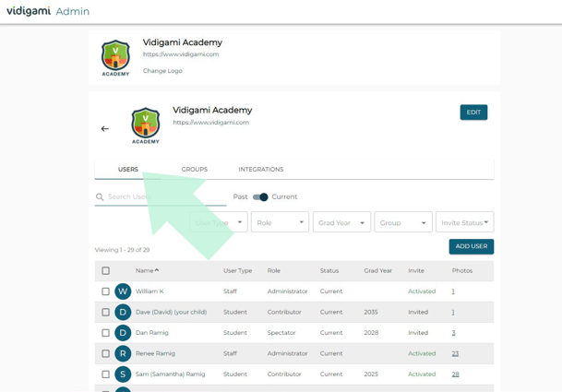Click the Add User button
This screenshot has width=562, height=392.
click(x=472, y=246)
